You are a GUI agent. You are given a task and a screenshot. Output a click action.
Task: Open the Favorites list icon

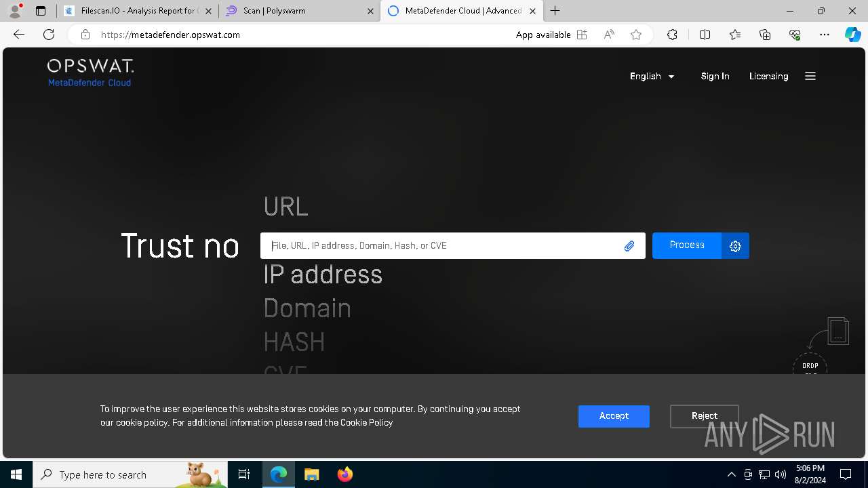[735, 35]
